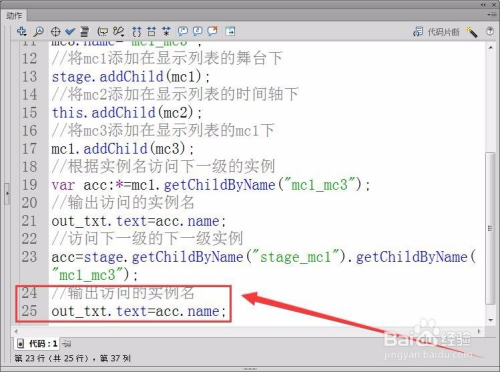Apply a block comment to selection
The image size is (500, 372).
pyautogui.click(x=182, y=31)
